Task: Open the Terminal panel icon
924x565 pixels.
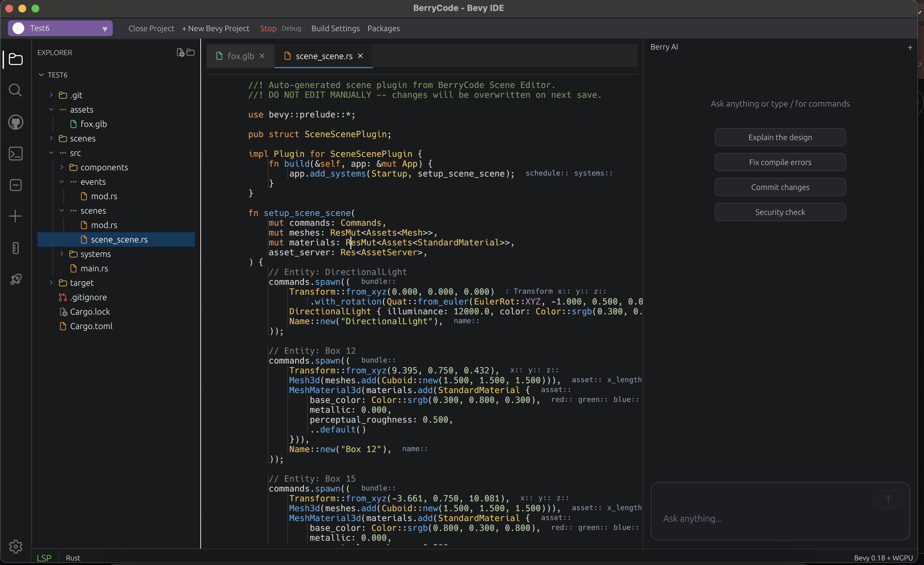Action: [x=15, y=154]
